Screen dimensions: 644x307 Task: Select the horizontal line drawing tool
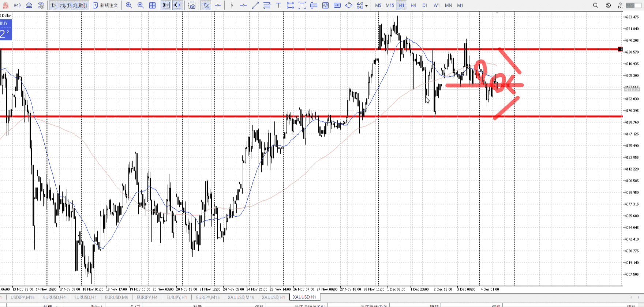click(243, 5)
